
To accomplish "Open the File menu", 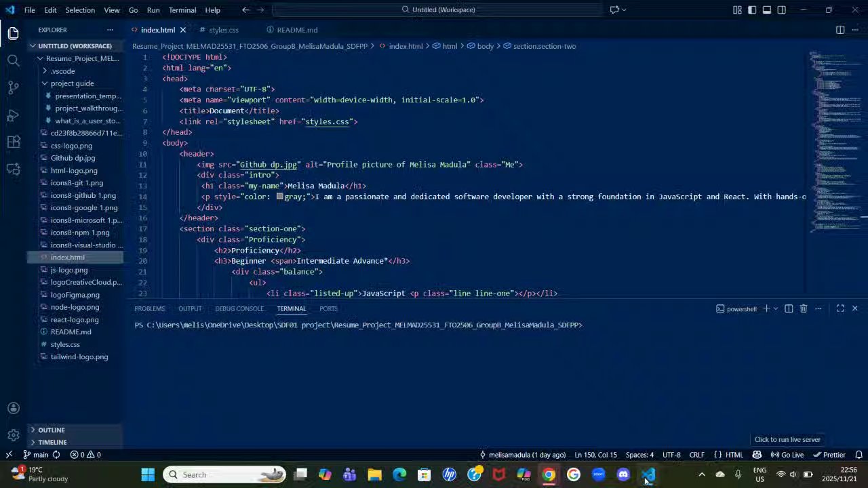I will 30,10.
